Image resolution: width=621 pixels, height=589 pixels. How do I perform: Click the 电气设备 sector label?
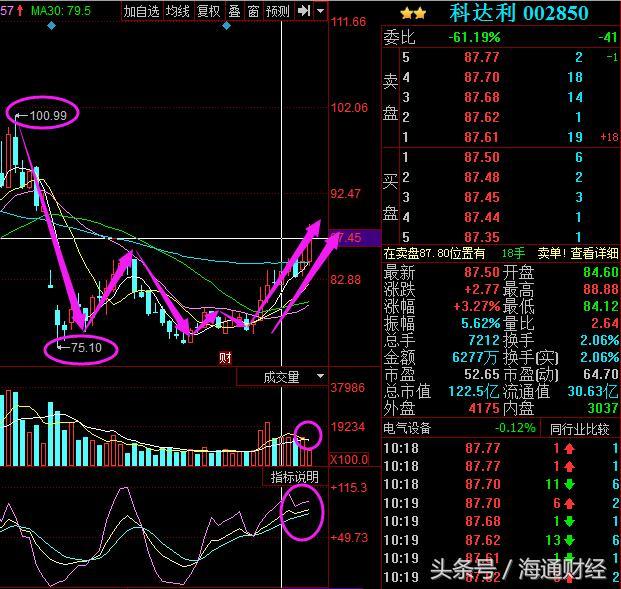coord(415,428)
